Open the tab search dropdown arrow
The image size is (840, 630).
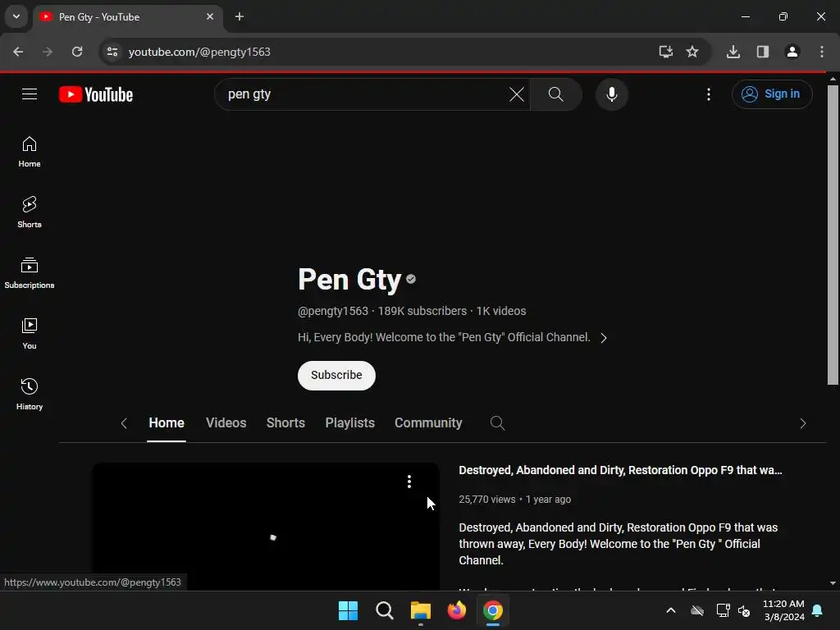click(x=16, y=16)
